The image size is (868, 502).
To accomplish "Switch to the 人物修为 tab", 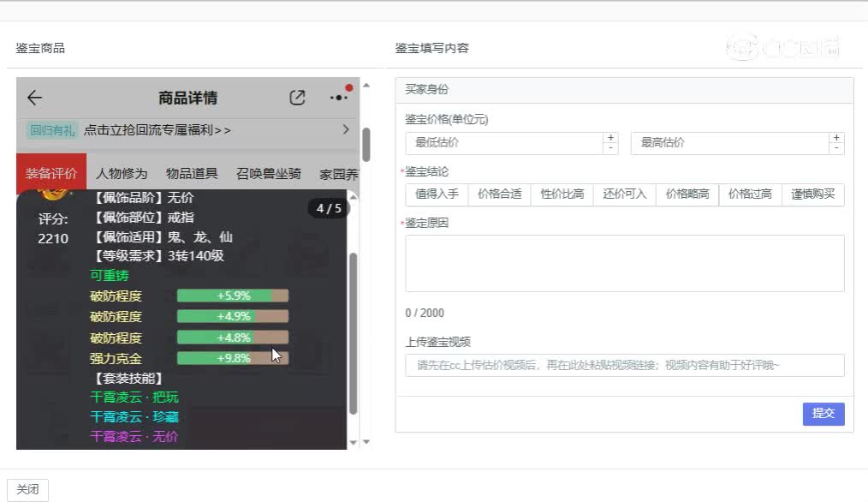I will tap(122, 174).
